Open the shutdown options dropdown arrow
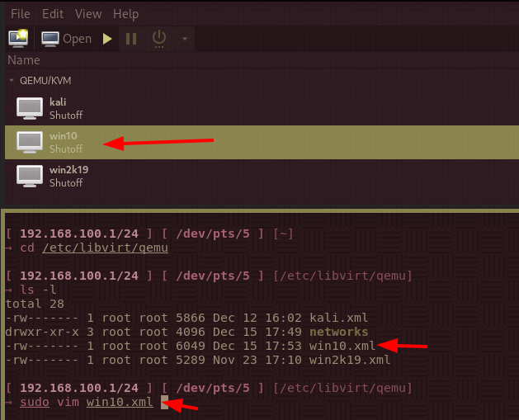 [185, 39]
